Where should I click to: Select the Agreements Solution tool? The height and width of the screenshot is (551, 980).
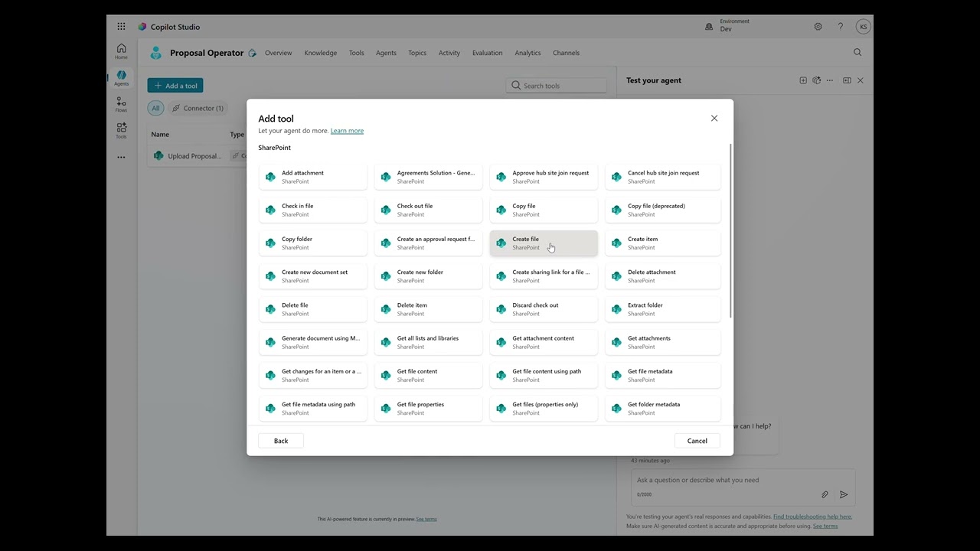(x=429, y=177)
